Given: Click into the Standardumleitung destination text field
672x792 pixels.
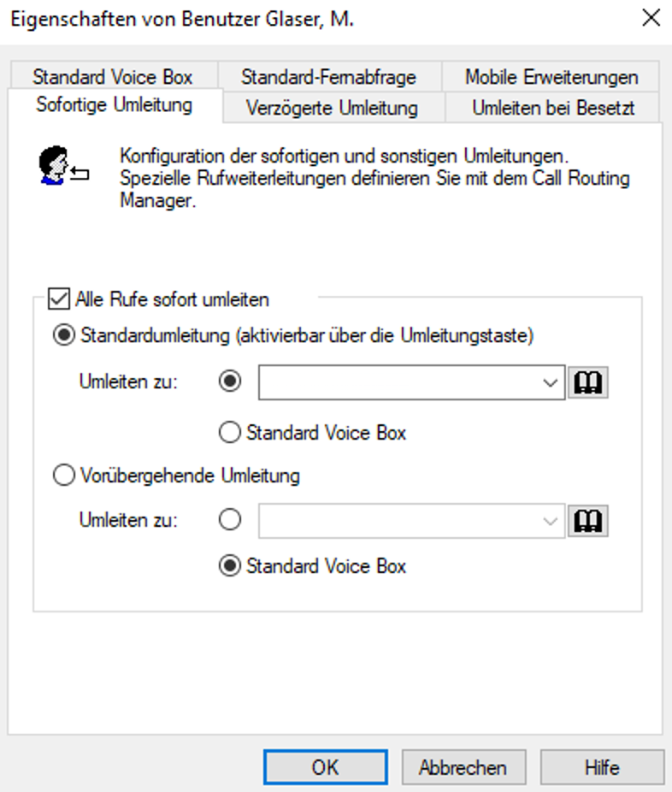Looking at the screenshot, I should pos(398,383).
